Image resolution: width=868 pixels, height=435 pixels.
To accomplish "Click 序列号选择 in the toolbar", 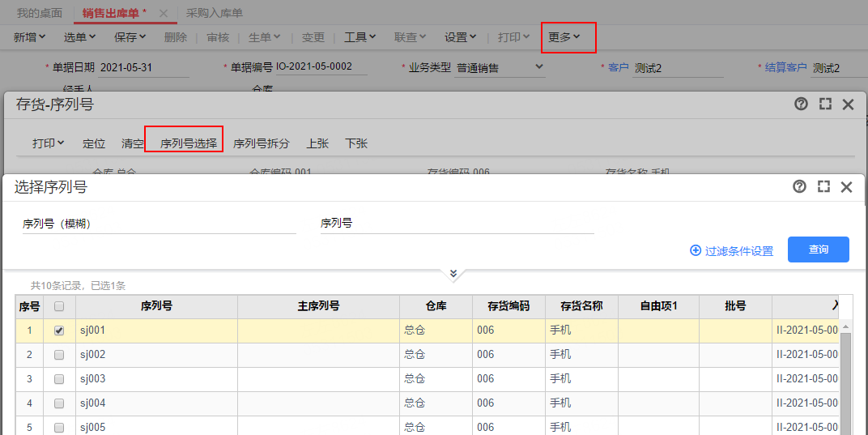I will pyautogui.click(x=188, y=143).
